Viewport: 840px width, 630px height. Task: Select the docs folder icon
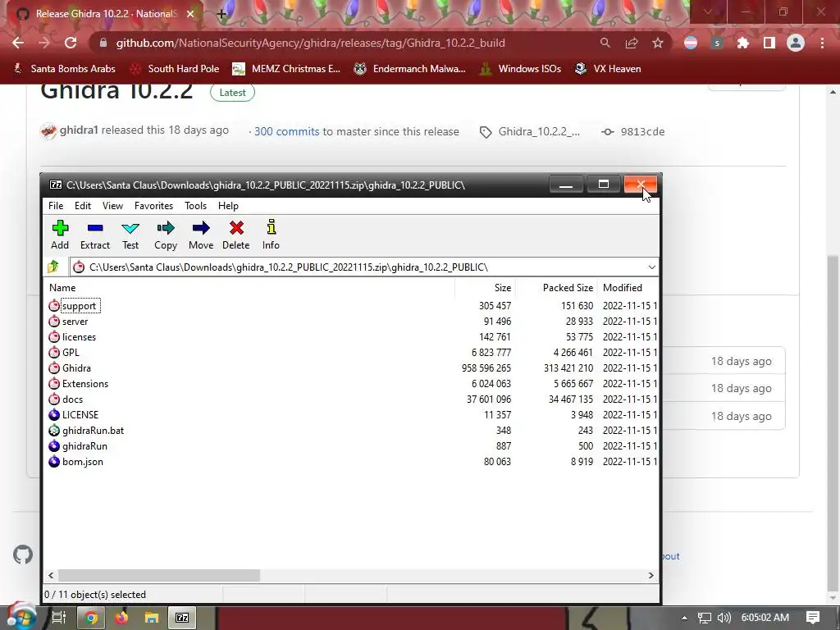pyautogui.click(x=54, y=399)
